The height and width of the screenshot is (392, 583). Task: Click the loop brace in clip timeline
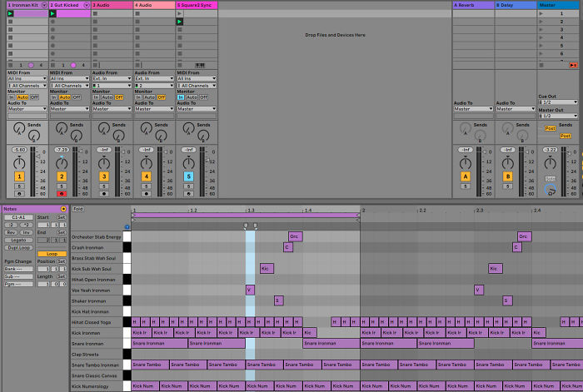click(246, 215)
